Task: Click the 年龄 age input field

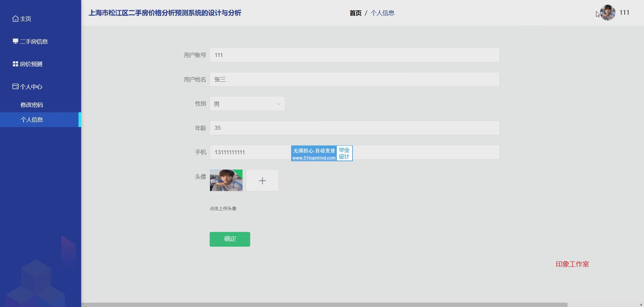Action: pyautogui.click(x=354, y=128)
